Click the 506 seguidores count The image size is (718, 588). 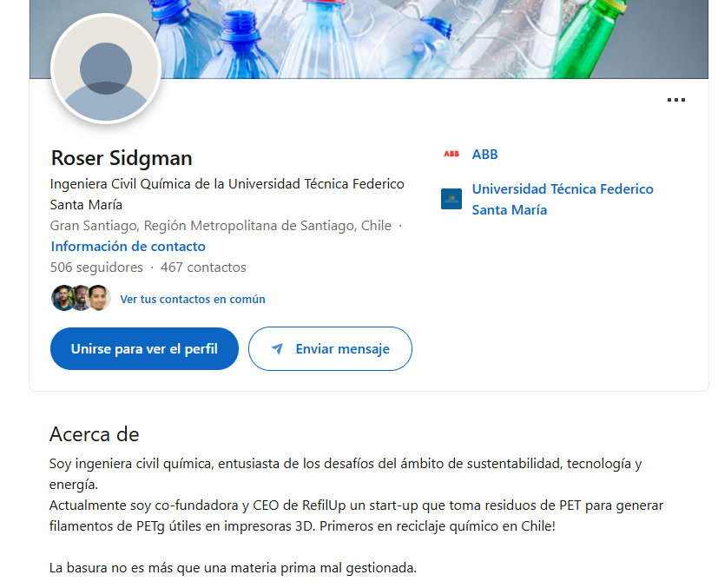point(96,268)
